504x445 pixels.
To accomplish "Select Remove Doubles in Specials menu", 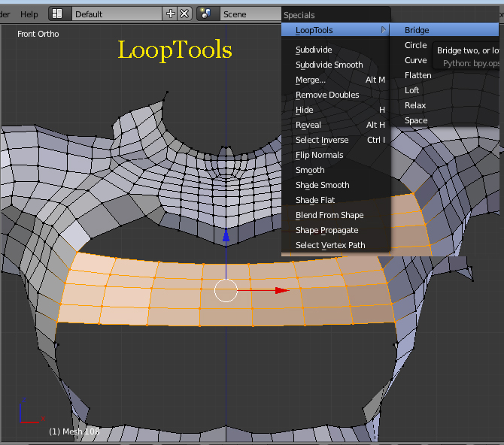I will point(335,95).
